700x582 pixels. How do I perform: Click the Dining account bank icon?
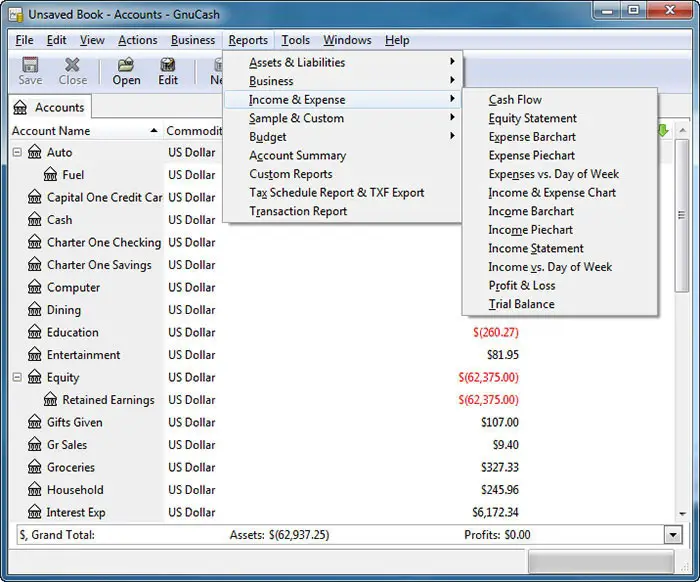35,309
